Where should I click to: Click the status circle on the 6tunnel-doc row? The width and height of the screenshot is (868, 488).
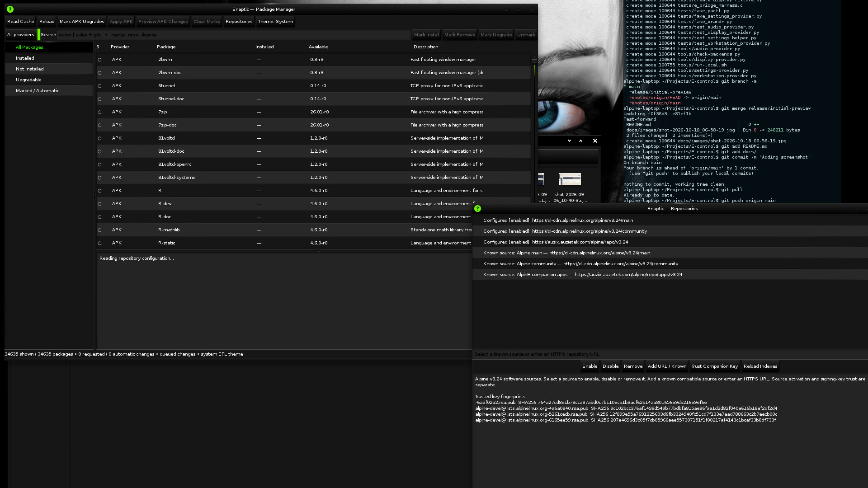coord(99,99)
